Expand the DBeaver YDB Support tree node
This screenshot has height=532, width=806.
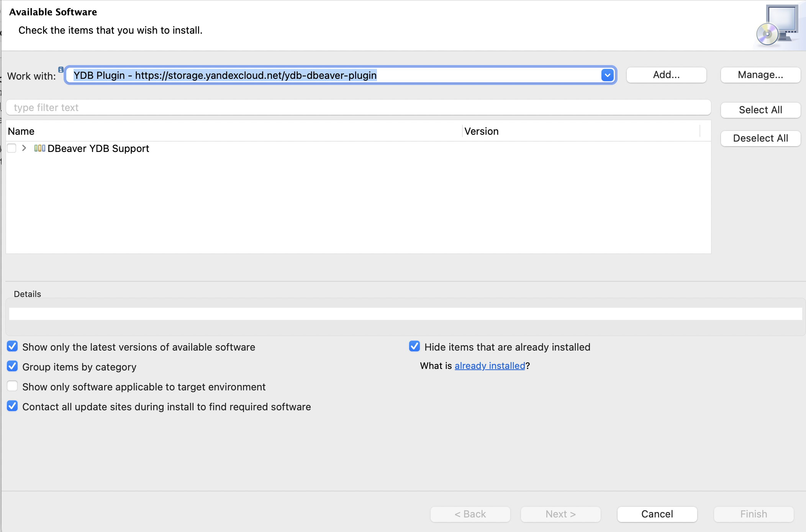24,148
